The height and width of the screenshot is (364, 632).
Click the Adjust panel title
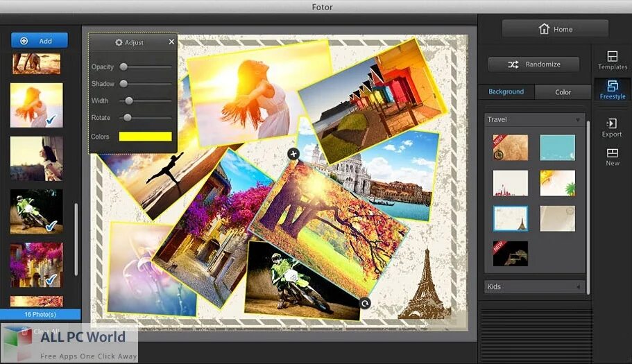point(129,42)
